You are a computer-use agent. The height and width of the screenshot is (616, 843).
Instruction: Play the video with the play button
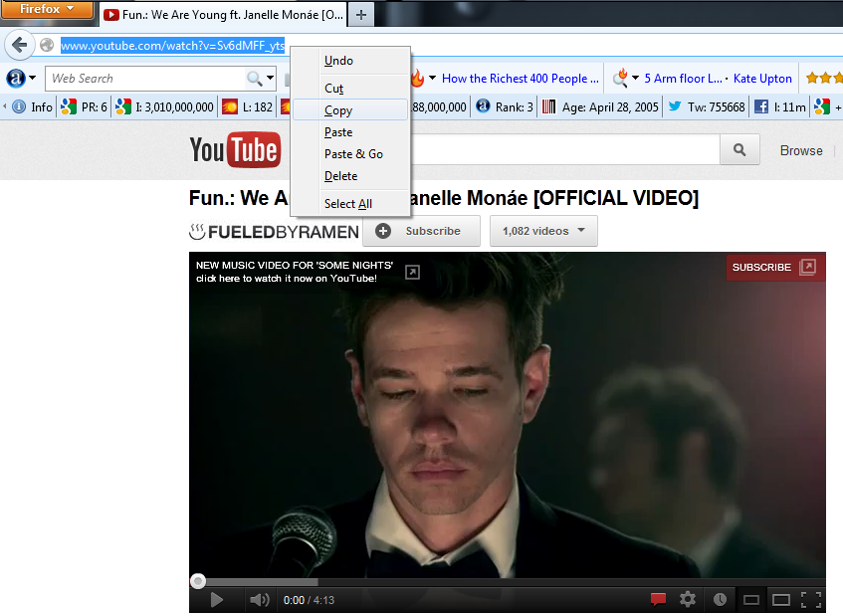[217, 599]
